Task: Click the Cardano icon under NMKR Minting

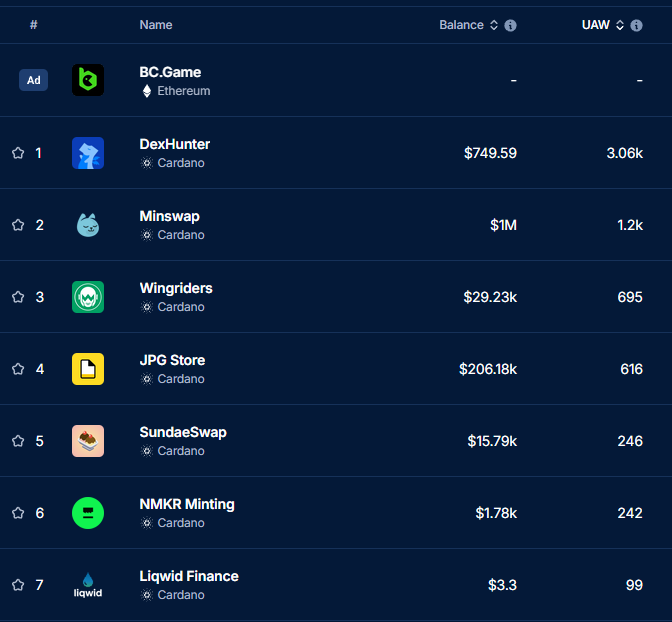Action: tap(147, 523)
